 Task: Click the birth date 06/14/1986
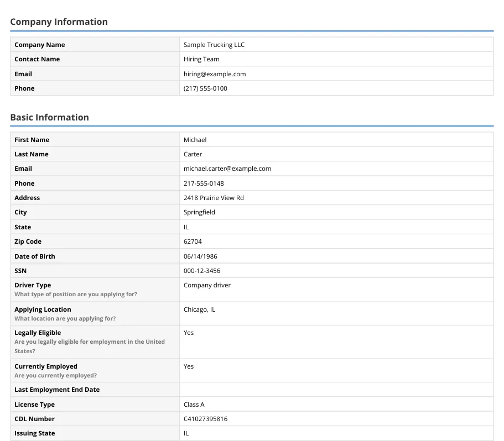200,256
